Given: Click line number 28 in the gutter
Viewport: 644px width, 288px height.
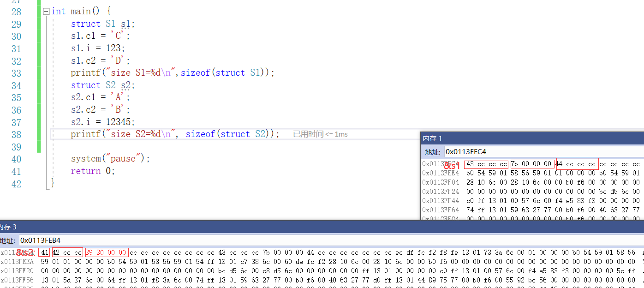Looking at the screenshot, I should tap(16, 12).
